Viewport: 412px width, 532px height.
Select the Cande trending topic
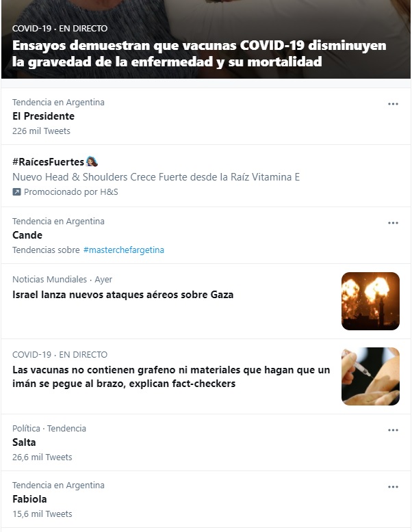pyautogui.click(x=206, y=235)
